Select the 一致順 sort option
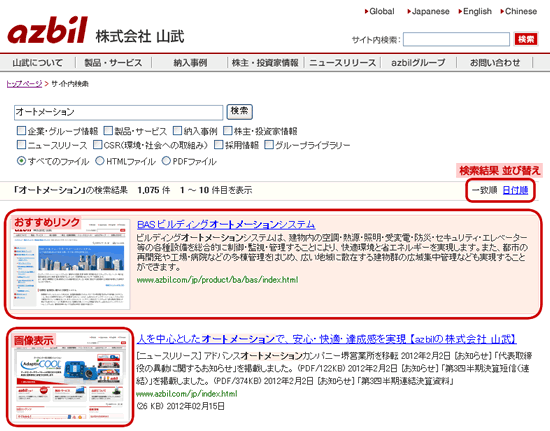This screenshot has width=550, height=431. (x=484, y=190)
